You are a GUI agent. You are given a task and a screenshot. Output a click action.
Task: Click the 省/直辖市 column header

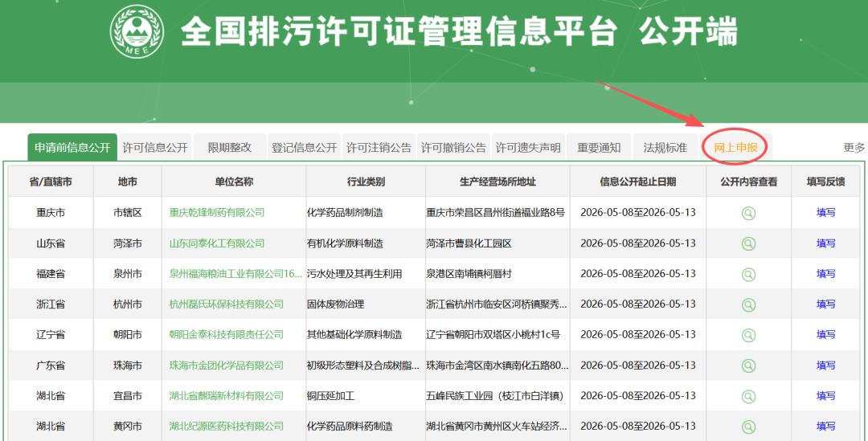coord(51,182)
